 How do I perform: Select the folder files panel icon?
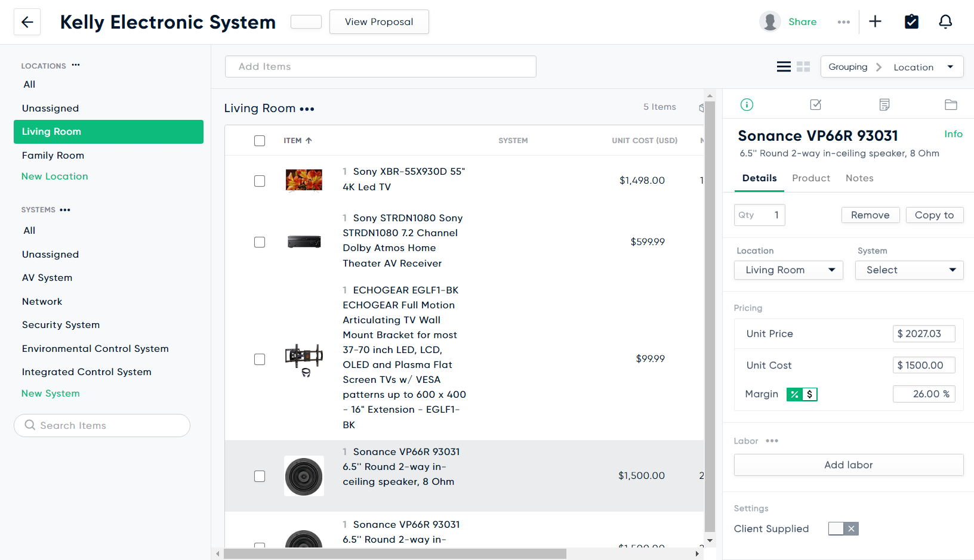pyautogui.click(x=951, y=105)
